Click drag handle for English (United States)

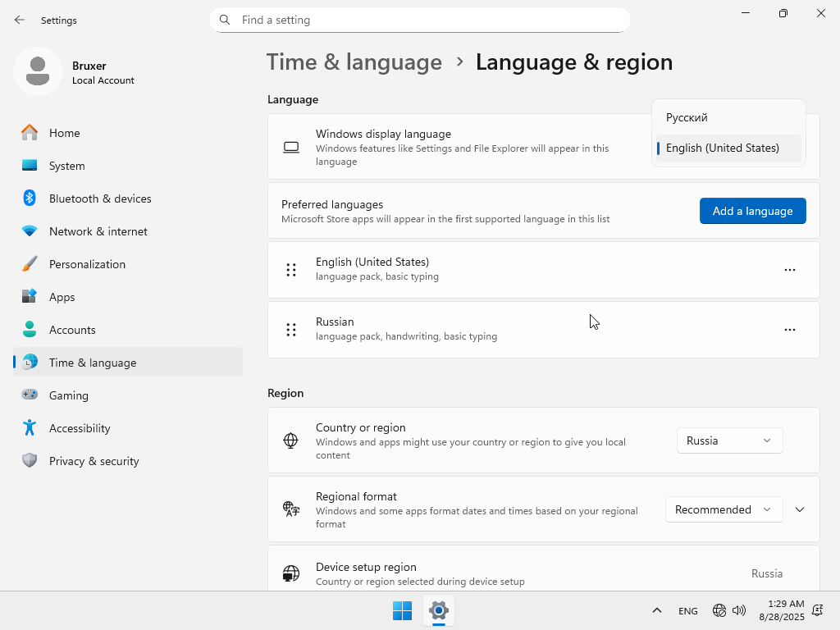coord(291,270)
